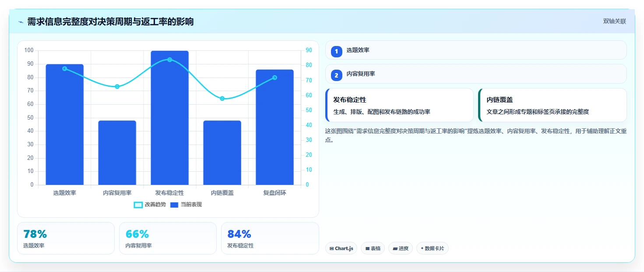Click the 选题效率 bar in chart
Viewport: 644px width, 272px height.
coord(65,124)
